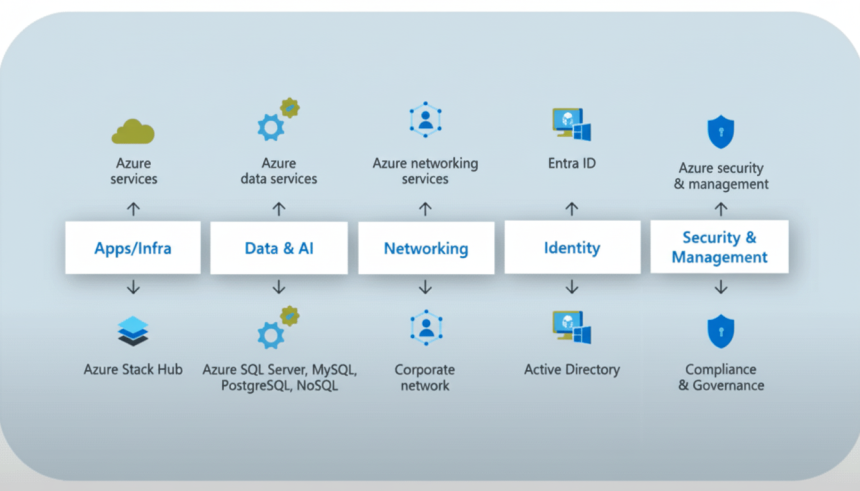The height and width of the screenshot is (491, 860).
Task: Click the down arrow below Identity
Action: pos(572,287)
